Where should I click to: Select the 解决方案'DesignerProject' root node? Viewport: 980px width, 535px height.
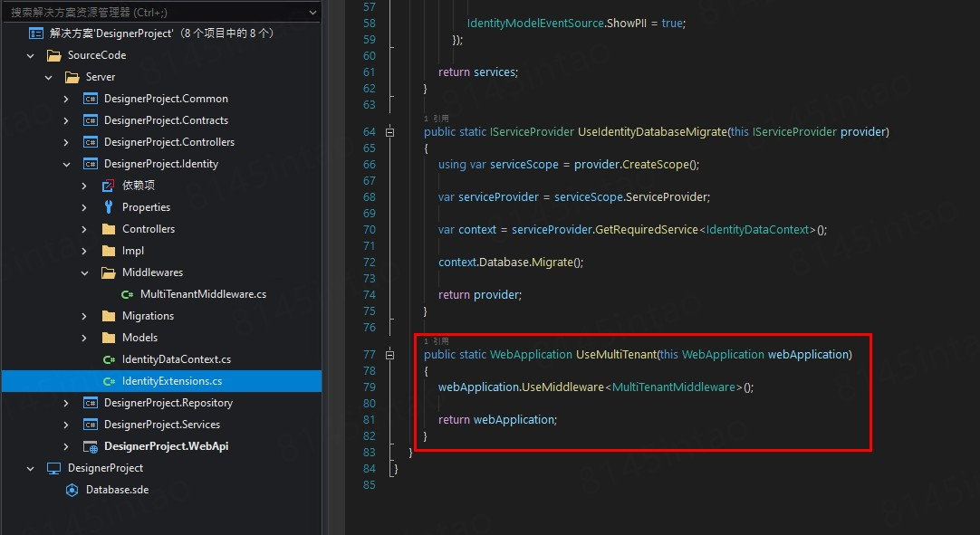point(161,33)
